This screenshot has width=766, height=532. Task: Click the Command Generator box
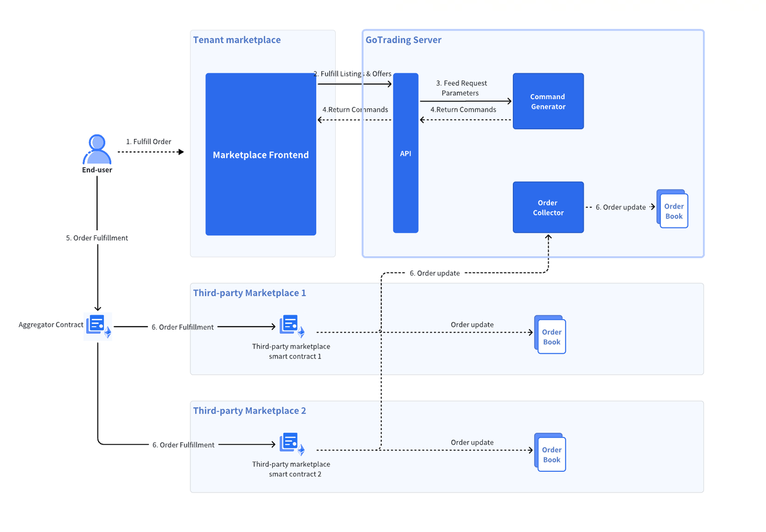tap(548, 101)
